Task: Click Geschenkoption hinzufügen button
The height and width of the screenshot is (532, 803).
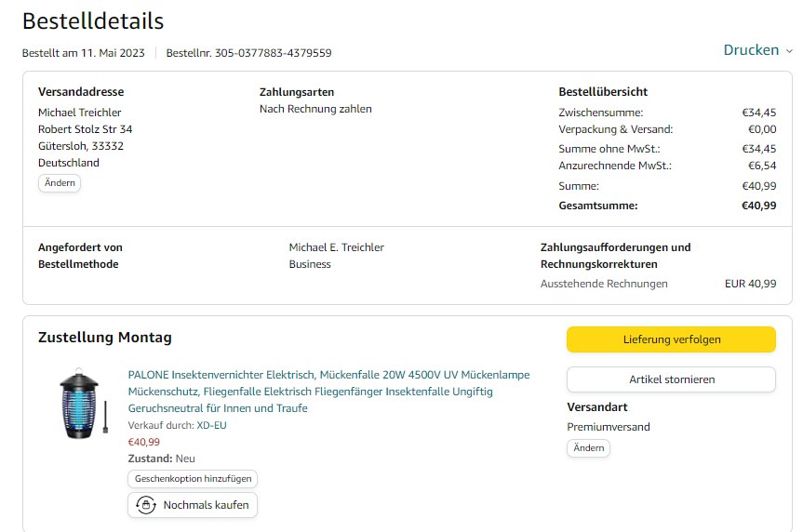Action: pos(193,478)
